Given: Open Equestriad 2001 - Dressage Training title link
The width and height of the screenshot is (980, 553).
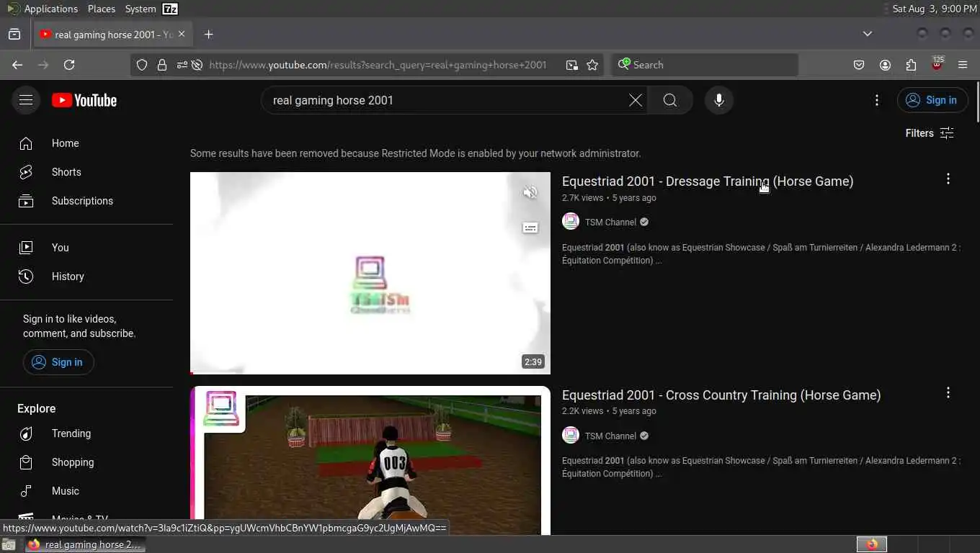Looking at the screenshot, I should pos(708,181).
